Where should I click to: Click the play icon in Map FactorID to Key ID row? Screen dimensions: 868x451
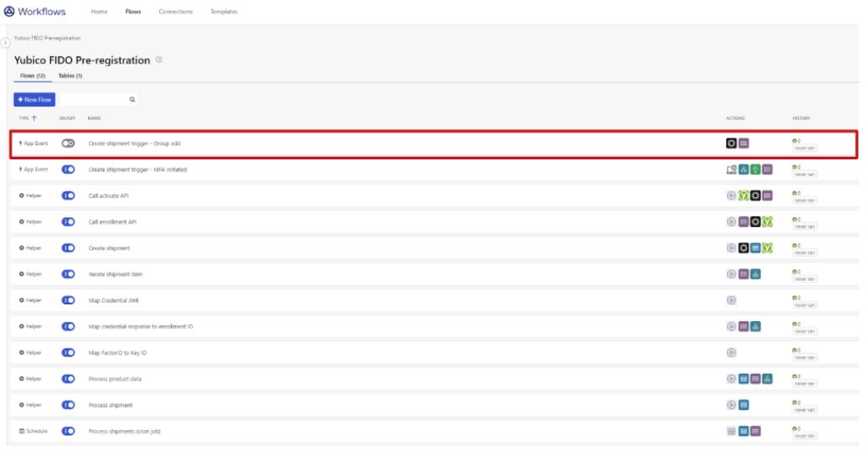pyautogui.click(x=731, y=352)
